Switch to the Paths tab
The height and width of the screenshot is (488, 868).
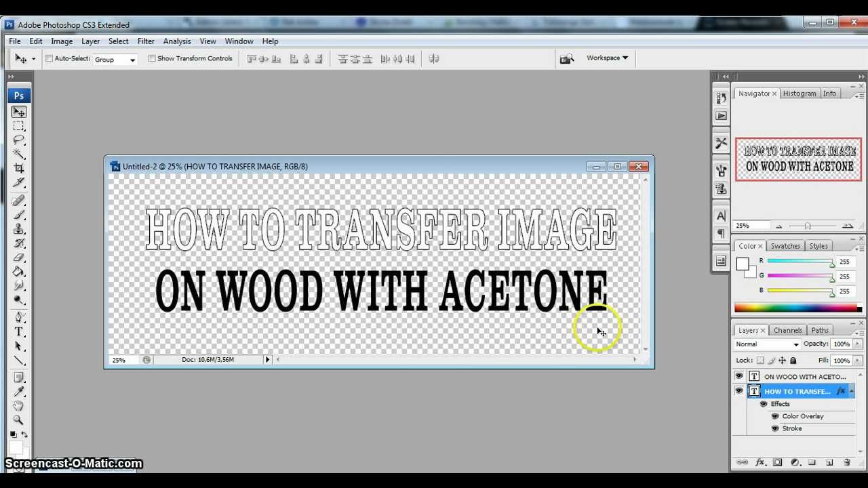click(x=820, y=330)
